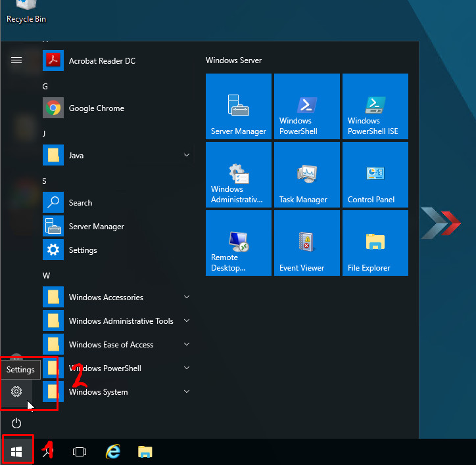This screenshot has width=476, height=465.
Task: Open the Remote Desktop Connection tile
Action: click(x=239, y=243)
